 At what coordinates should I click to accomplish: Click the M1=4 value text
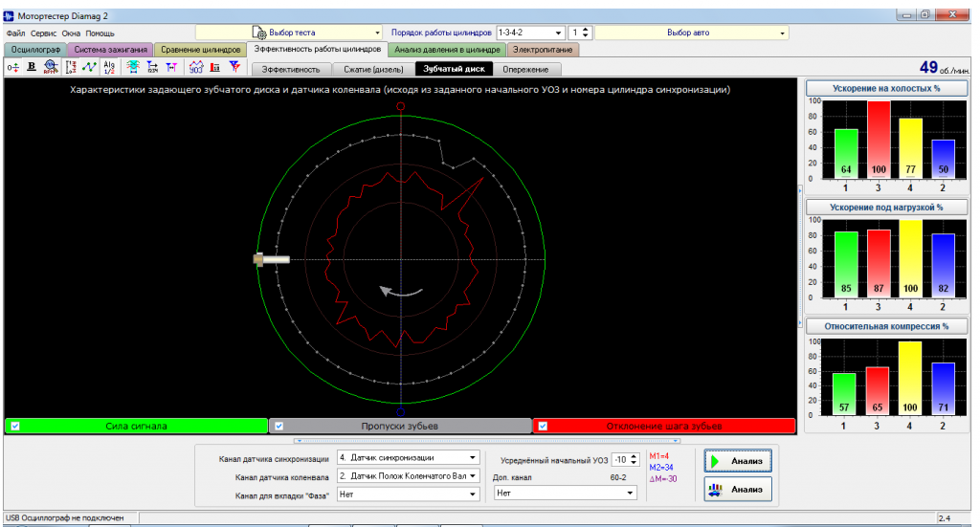pyautogui.click(x=658, y=456)
